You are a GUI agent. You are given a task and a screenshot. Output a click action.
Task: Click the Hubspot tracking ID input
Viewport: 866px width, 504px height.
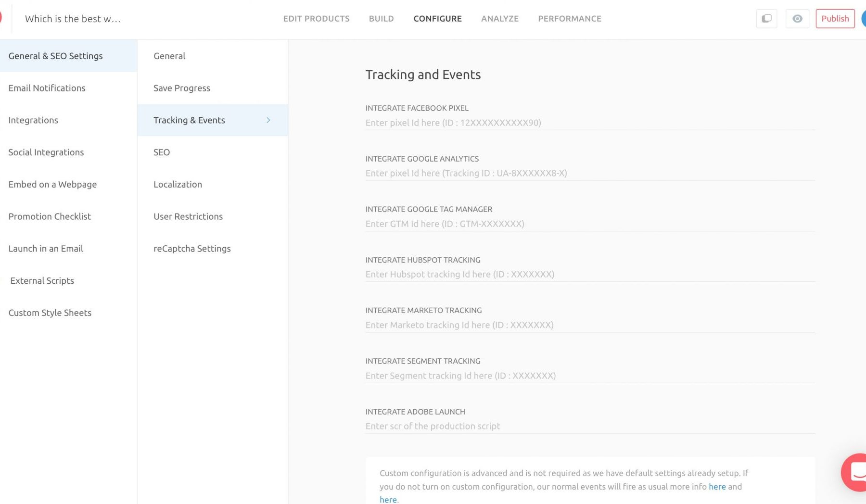pos(589,275)
